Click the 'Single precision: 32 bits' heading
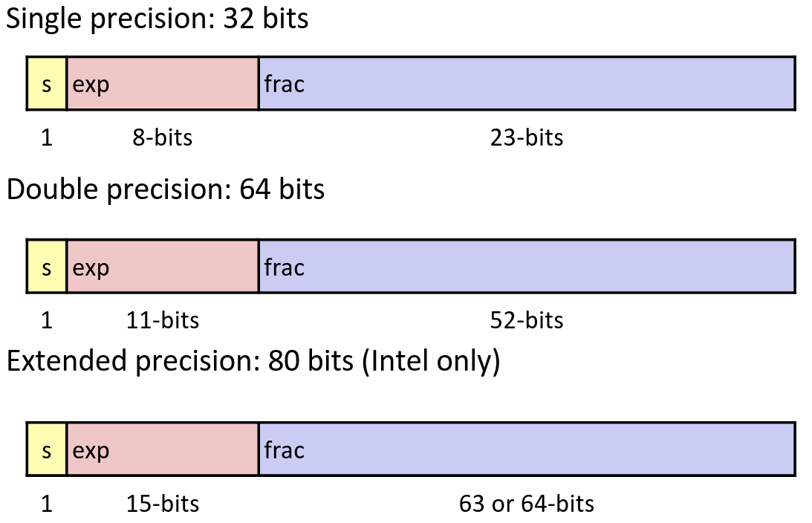Viewport: 812px width, 523px height. point(157,19)
